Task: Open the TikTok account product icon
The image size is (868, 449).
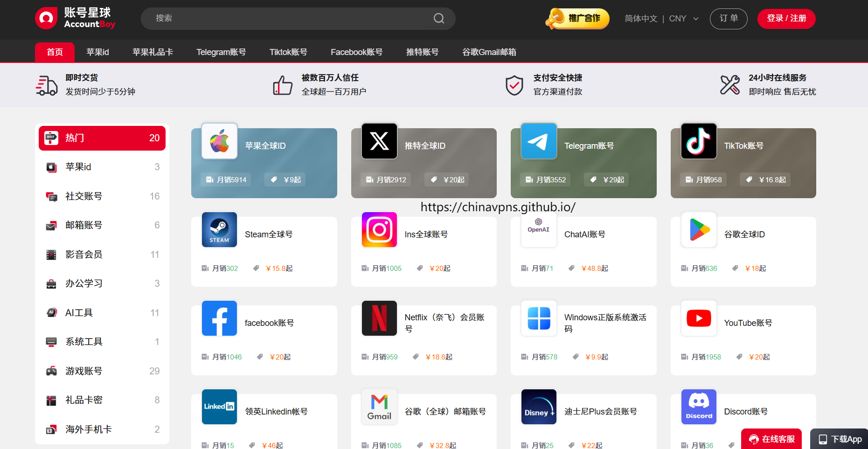Action: click(699, 141)
